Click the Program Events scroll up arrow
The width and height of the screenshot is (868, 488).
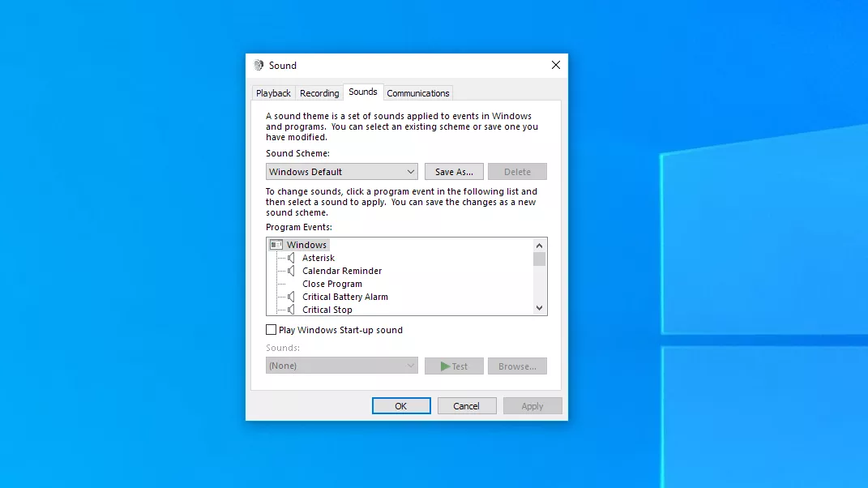[x=539, y=246]
